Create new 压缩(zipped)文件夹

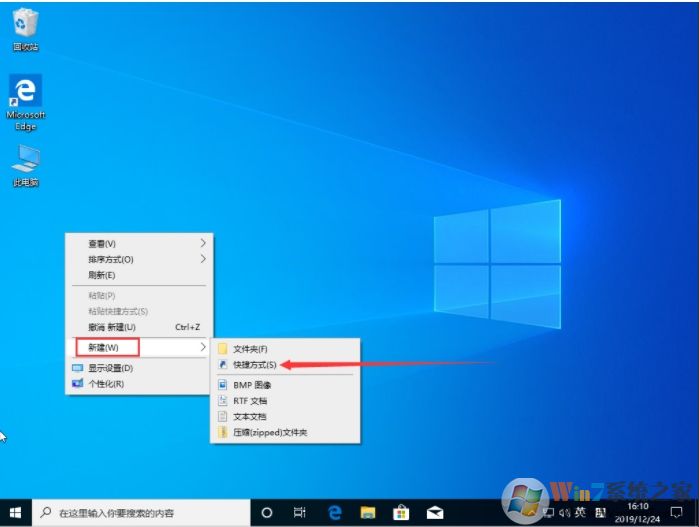click(285, 432)
